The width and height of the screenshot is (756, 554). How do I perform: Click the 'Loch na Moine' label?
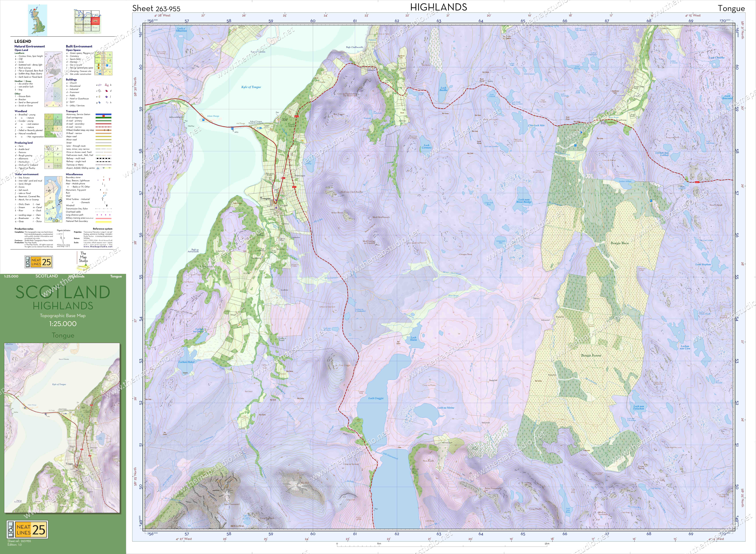click(446, 408)
